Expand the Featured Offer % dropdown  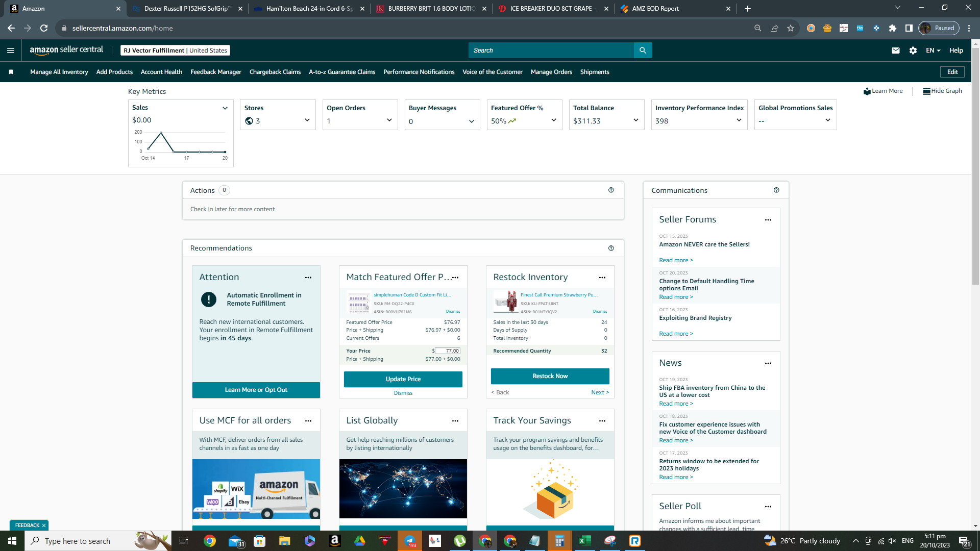point(554,120)
